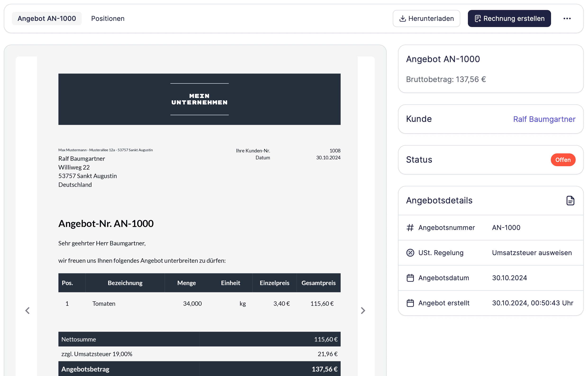Click the Gesamtpreis column header
The image size is (588, 376).
(x=318, y=283)
